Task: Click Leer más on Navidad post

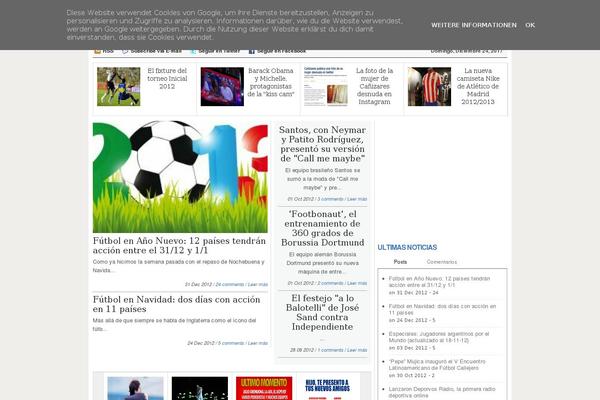Action: (258, 343)
